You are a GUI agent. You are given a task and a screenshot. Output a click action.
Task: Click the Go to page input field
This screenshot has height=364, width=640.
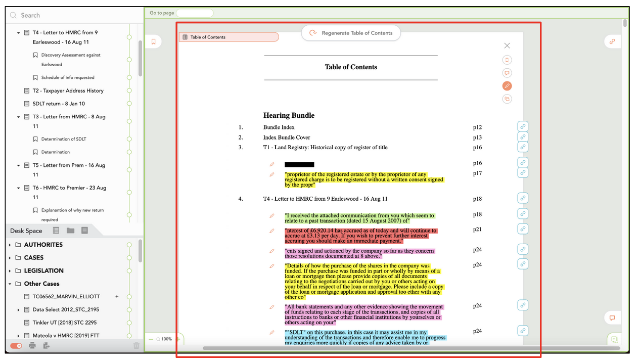pos(195,13)
